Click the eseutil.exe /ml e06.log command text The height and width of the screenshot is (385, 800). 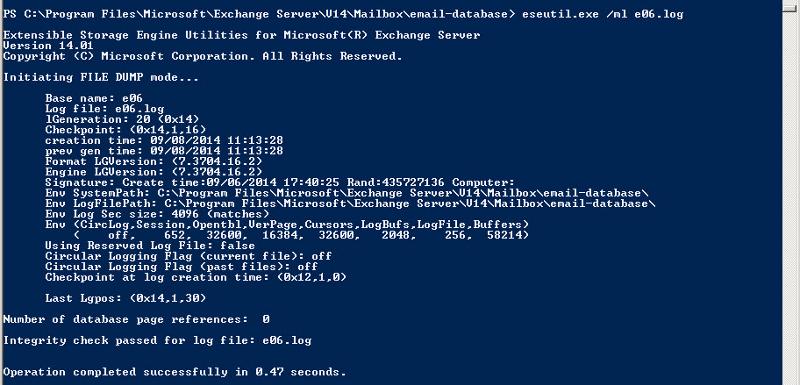[603, 14]
